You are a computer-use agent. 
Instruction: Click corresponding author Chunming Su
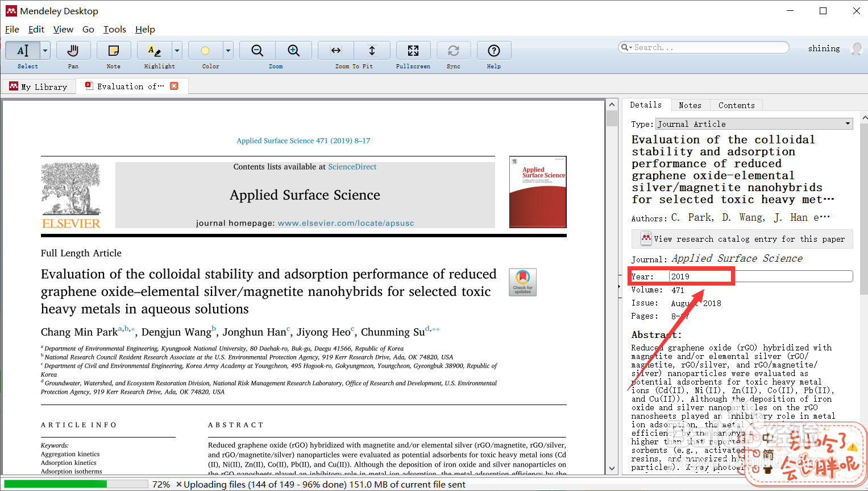(x=393, y=332)
